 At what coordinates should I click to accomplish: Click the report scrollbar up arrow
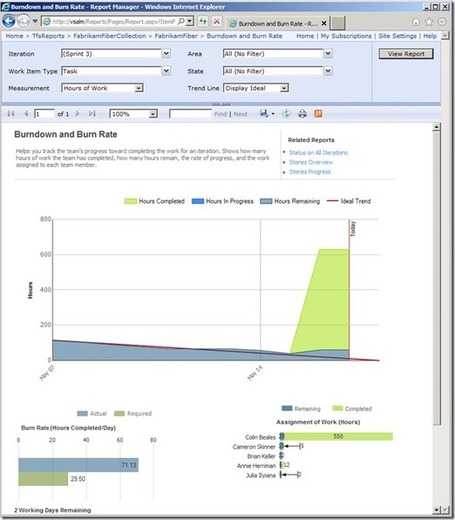click(x=436, y=127)
